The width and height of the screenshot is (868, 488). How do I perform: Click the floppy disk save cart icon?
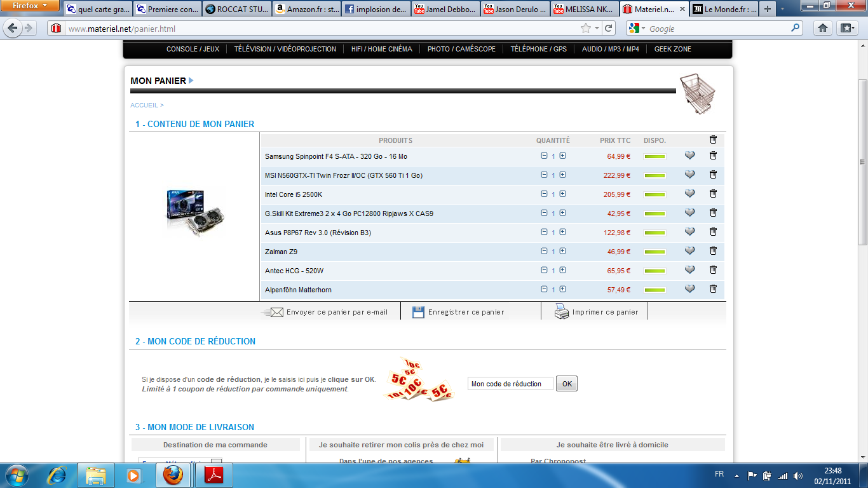pos(418,312)
